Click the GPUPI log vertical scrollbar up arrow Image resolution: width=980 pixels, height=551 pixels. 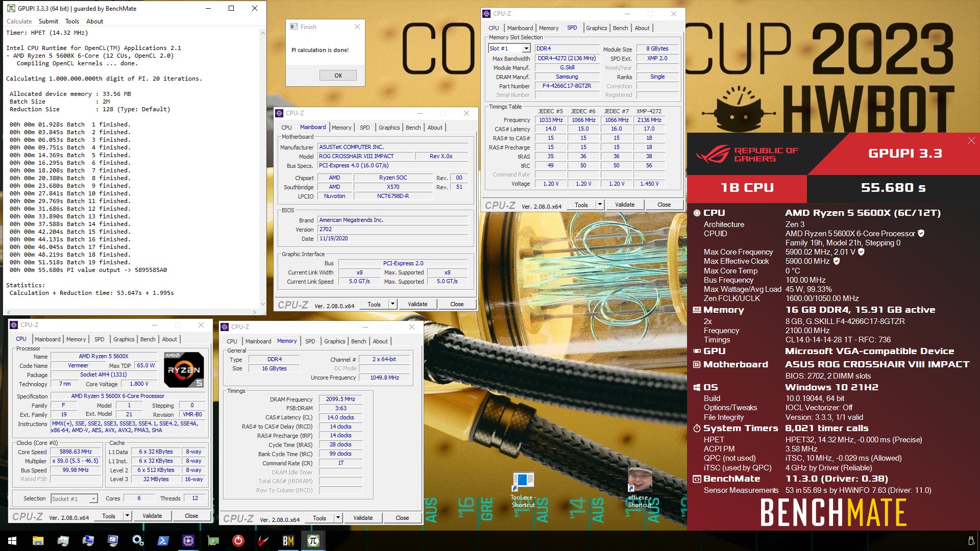pos(263,33)
